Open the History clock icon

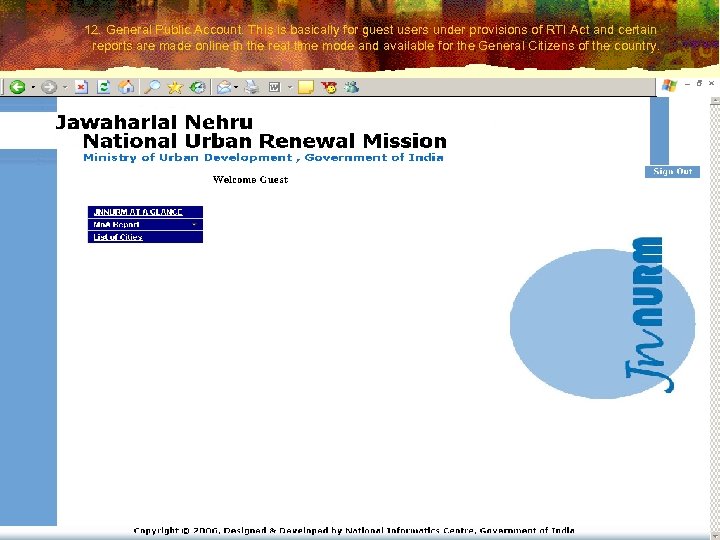tap(197, 87)
